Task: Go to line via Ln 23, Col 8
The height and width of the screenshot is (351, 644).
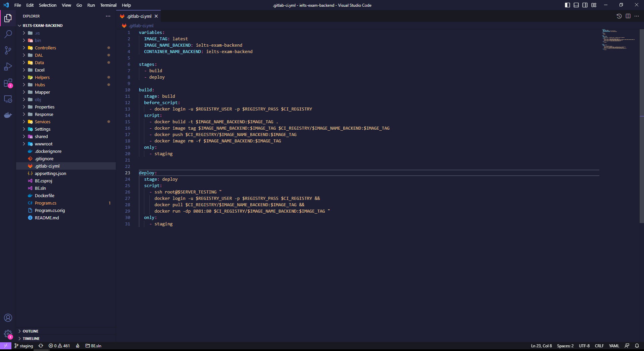Action: (x=541, y=346)
